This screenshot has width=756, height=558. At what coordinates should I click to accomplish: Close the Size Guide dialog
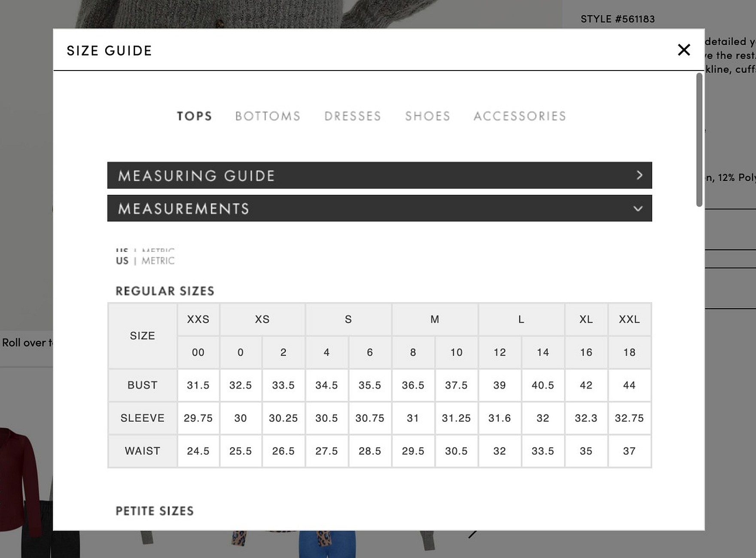coord(683,50)
